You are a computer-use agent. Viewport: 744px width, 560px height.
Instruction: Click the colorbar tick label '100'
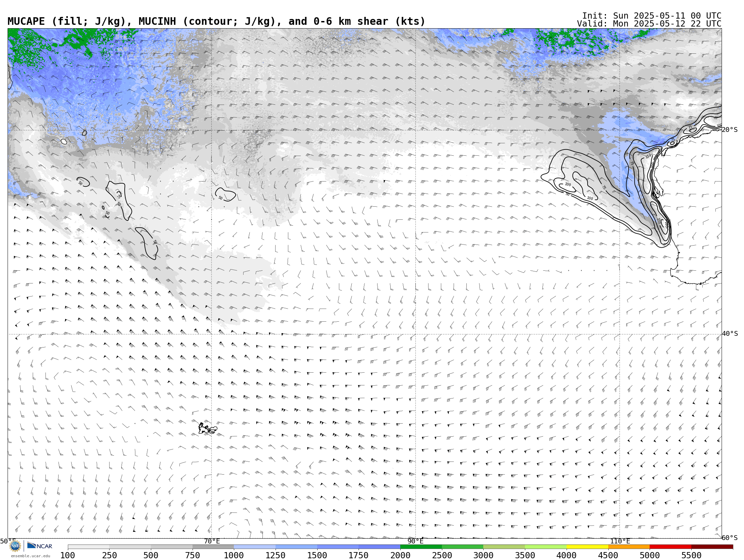(x=68, y=556)
